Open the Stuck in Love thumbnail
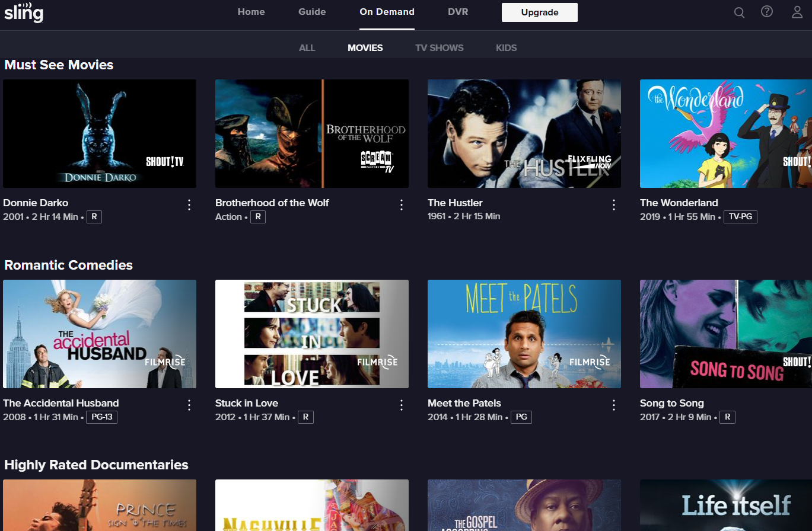This screenshot has height=531, width=812. click(x=312, y=334)
